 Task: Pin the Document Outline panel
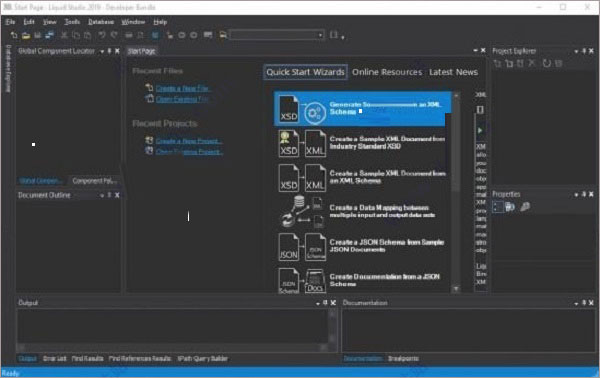[109, 195]
